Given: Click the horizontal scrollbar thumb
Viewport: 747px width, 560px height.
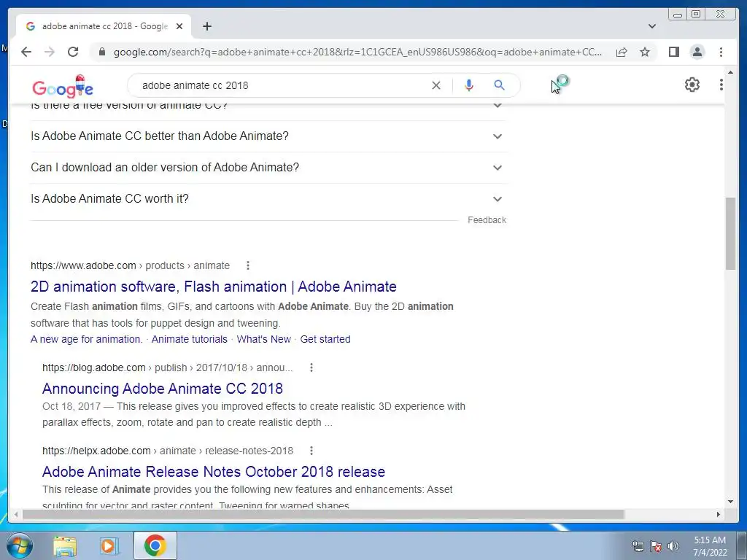Looking at the screenshot, I should (x=323, y=514).
